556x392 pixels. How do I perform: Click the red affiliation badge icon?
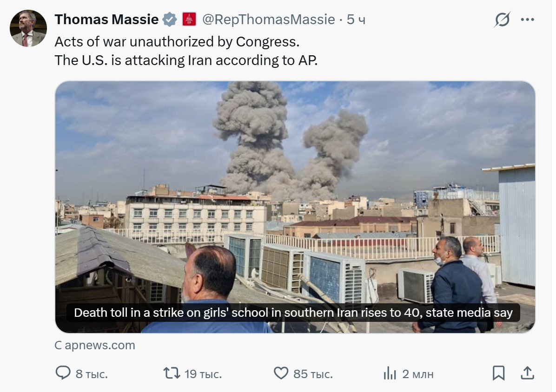189,20
